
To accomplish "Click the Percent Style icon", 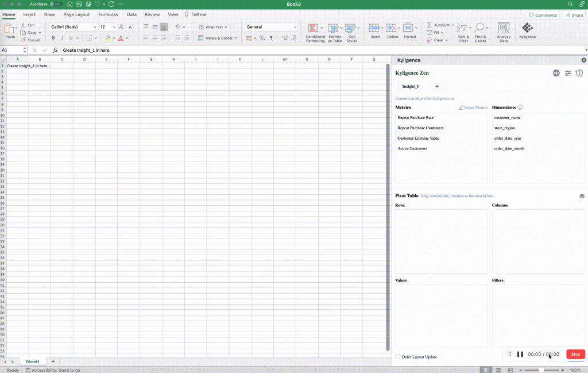I will (x=262, y=38).
